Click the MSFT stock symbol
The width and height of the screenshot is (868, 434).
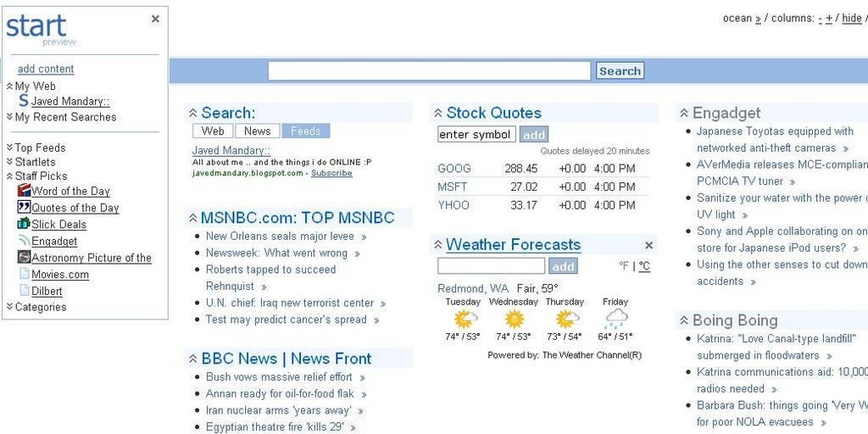(x=453, y=186)
